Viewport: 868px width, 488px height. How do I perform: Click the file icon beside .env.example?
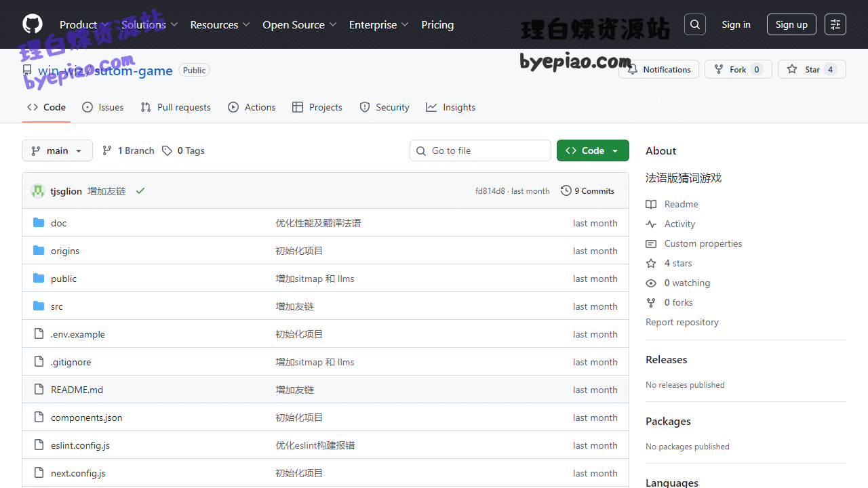39,334
